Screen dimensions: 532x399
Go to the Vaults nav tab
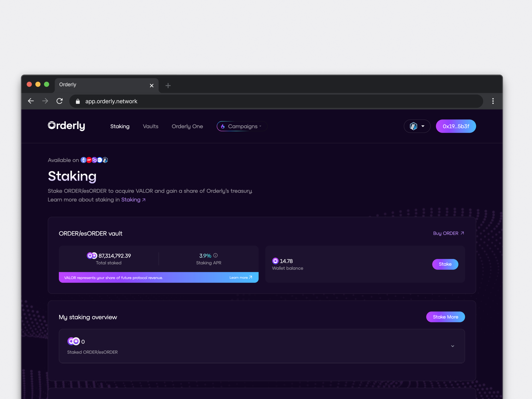coord(151,126)
